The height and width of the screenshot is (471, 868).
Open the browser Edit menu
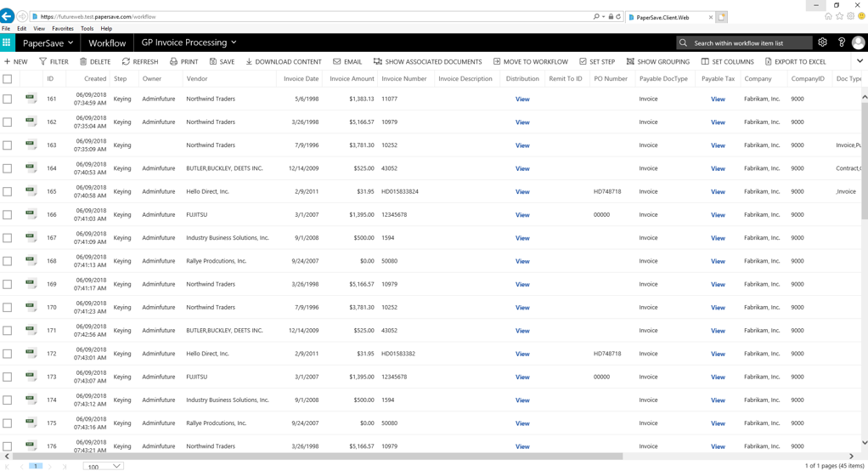[21, 28]
